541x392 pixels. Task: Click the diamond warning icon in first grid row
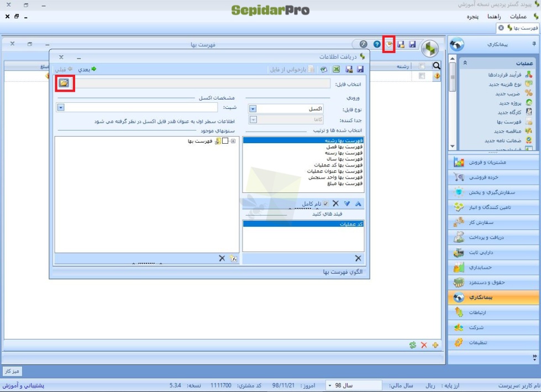pos(437,76)
